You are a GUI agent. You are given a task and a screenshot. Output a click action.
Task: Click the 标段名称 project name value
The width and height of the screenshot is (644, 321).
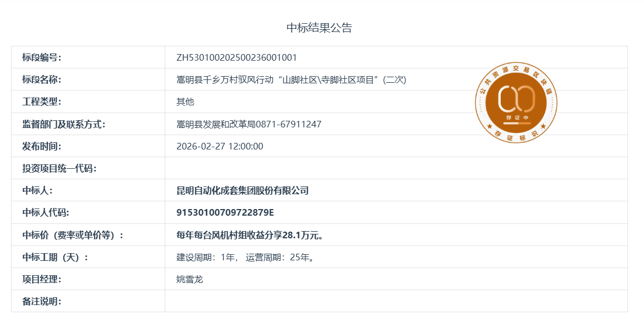(x=291, y=79)
